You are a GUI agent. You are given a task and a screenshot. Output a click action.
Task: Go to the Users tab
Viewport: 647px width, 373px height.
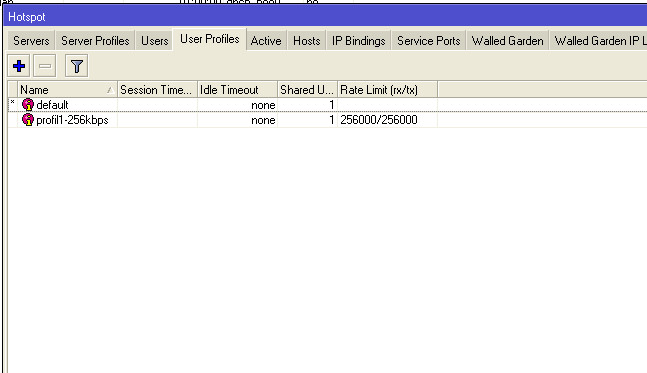(x=155, y=41)
